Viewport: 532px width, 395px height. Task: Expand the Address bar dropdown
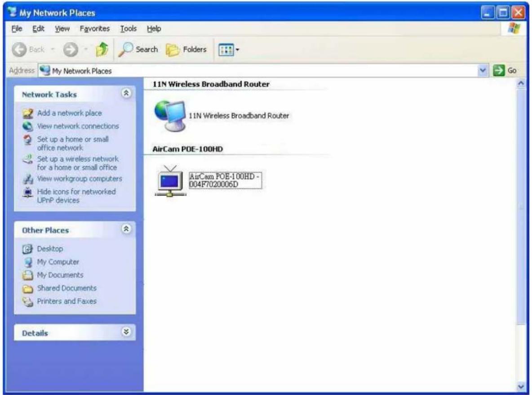(x=483, y=71)
